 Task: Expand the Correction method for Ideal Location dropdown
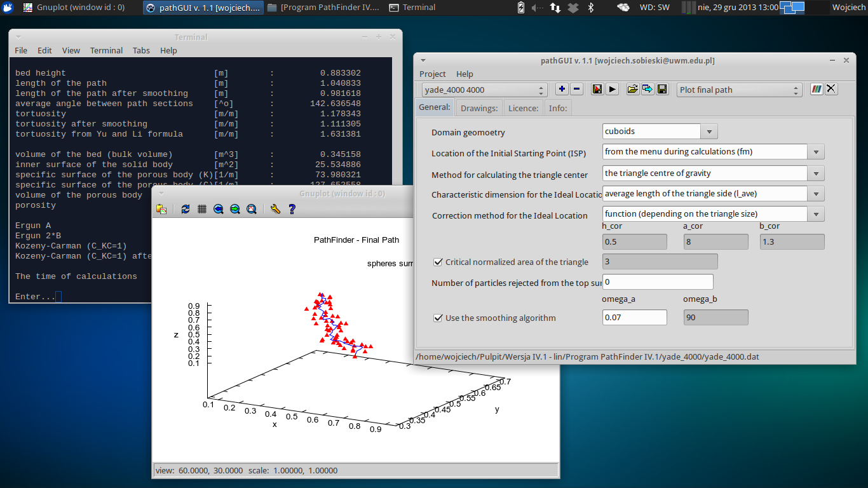click(x=817, y=213)
